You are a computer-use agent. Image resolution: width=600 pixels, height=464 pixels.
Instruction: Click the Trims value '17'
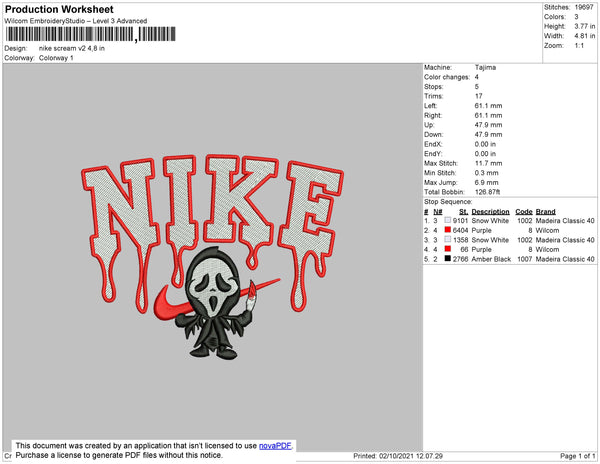[x=478, y=96]
